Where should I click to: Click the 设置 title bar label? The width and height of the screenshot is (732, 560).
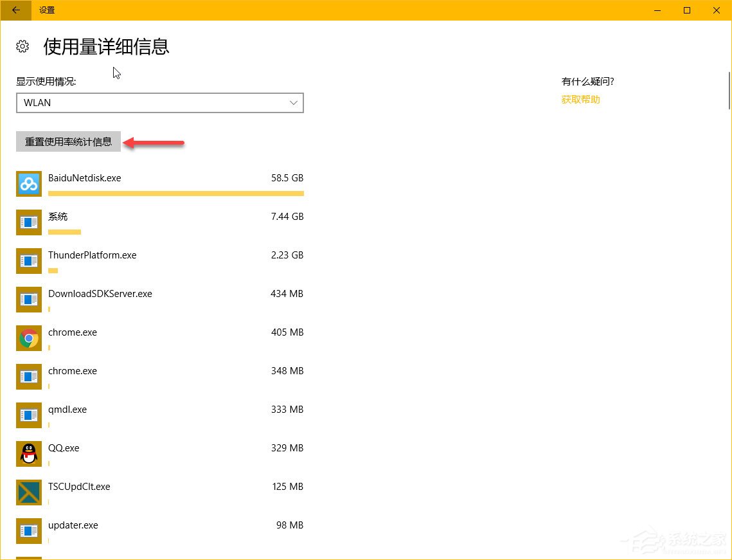tap(47, 10)
